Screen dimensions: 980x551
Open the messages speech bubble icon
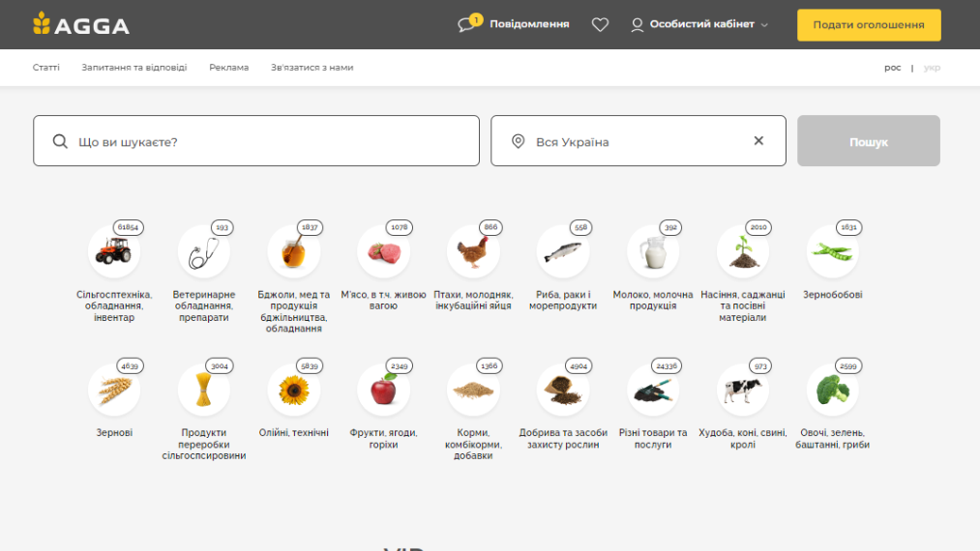(466, 24)
